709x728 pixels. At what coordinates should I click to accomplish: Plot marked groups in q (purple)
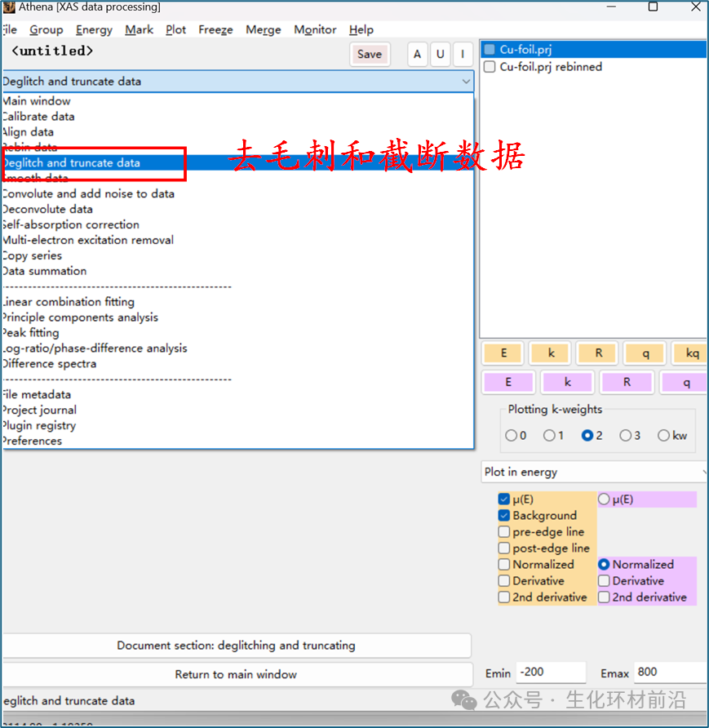685,382
